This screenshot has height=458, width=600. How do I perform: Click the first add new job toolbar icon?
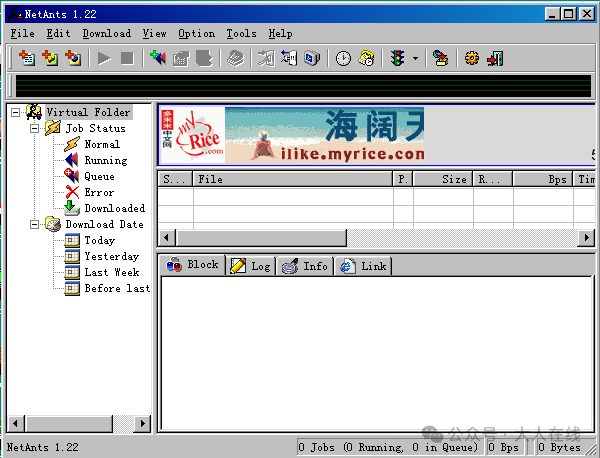(27, 58)
